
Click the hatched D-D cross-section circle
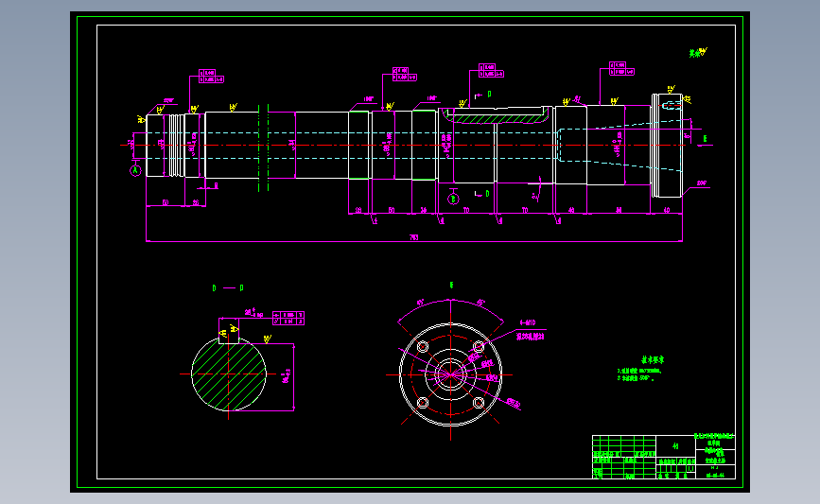229,374
